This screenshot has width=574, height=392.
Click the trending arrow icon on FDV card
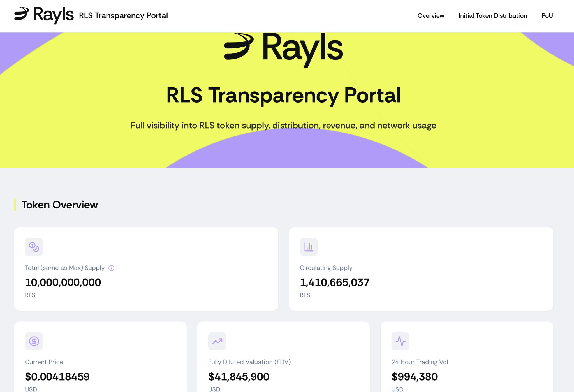coord(217,341)
